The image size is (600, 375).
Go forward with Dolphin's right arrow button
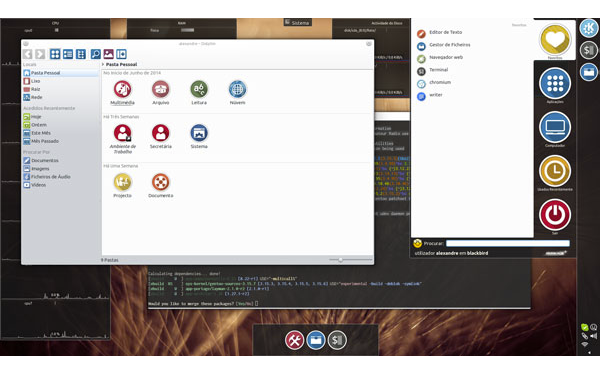40,54
